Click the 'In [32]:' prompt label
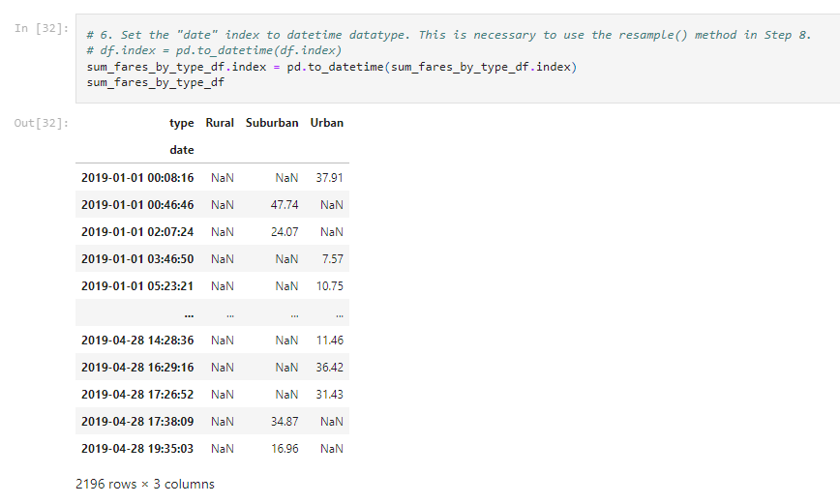The image size is (840, 504). coord(42,28)
